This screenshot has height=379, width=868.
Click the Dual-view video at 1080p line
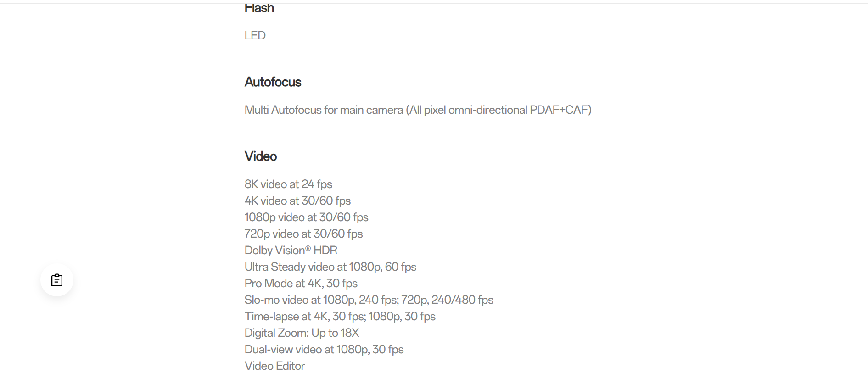pyautogui.click(x=324, y=350)
